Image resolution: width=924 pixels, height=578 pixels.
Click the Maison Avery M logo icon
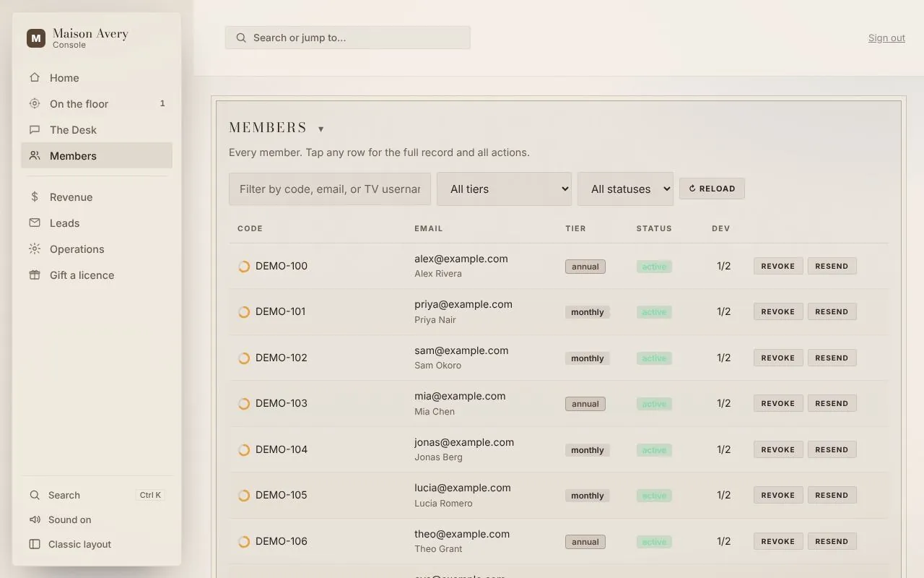(36, 38)
